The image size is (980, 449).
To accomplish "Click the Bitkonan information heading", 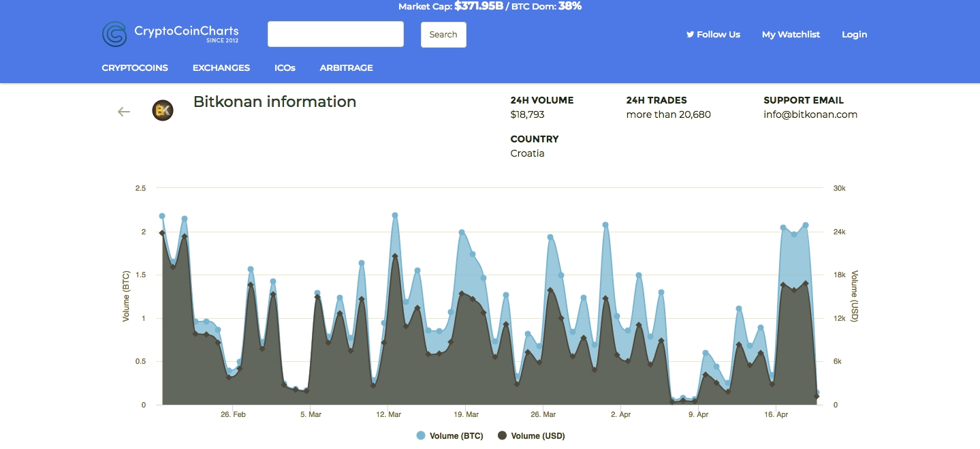I will 274,102.
